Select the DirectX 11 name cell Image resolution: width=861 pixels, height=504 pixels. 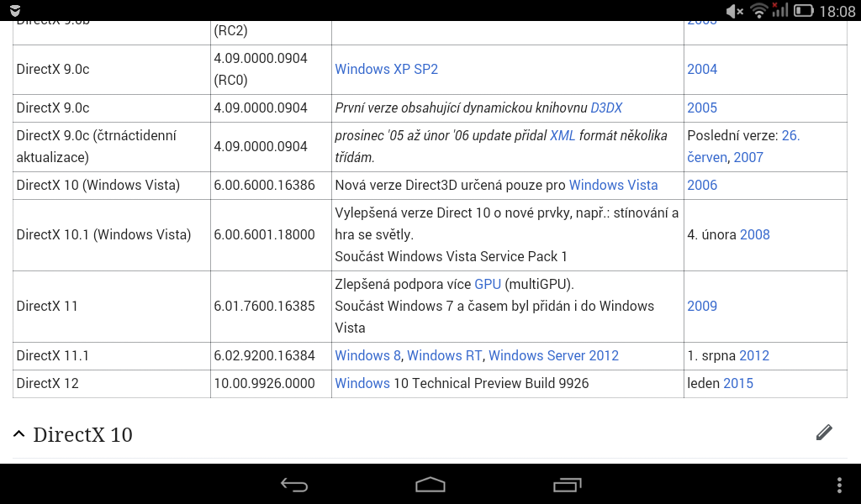(x=112, y=306)
